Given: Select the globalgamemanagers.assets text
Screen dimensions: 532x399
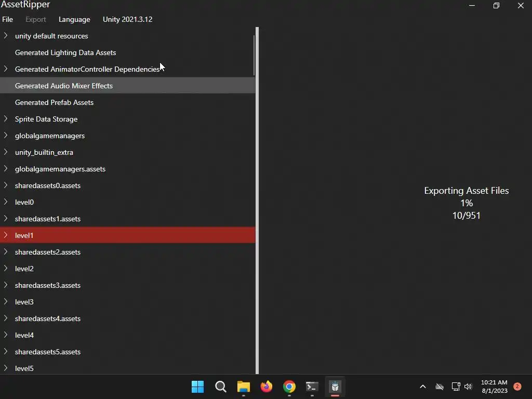Looking at the screenshot, I should coord(60,169).
